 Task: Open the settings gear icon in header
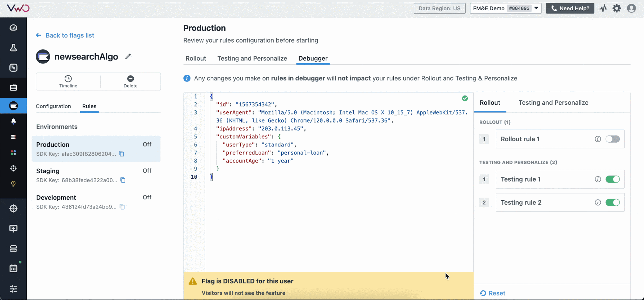(617, 8)
